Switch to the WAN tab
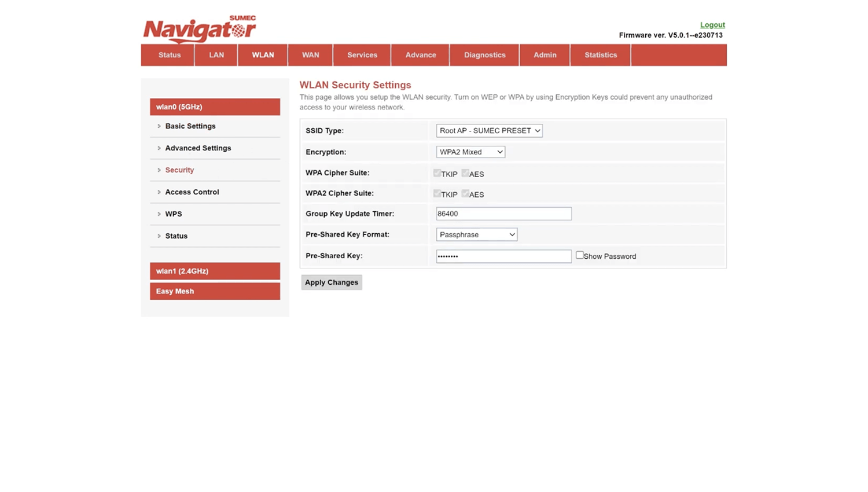Screen dimensions: 868x492 (x=310, y=55)
